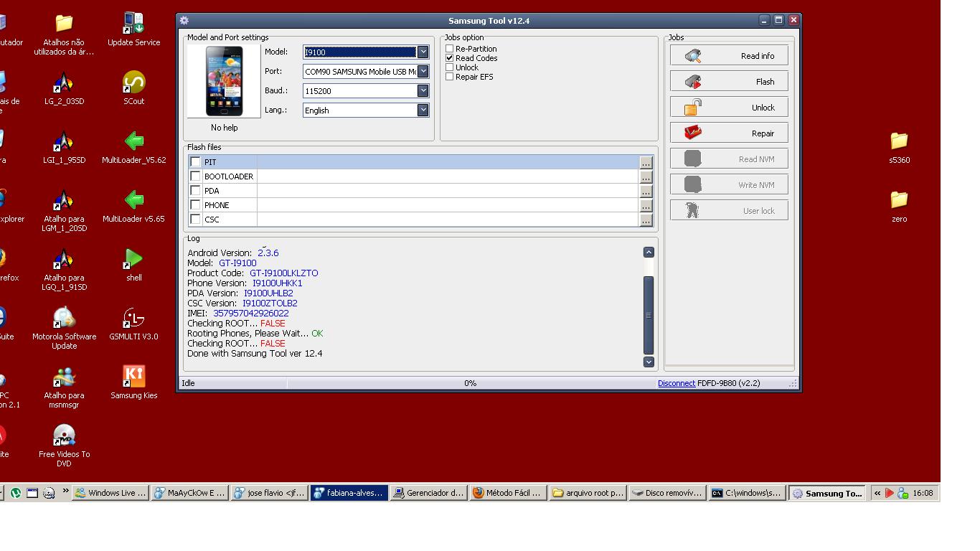The height and width of the screenshot is (551, 980).
Task: Switch to the 'jose flavio' taskbar window
Action: pyautogui.click(x=270, y=493)
